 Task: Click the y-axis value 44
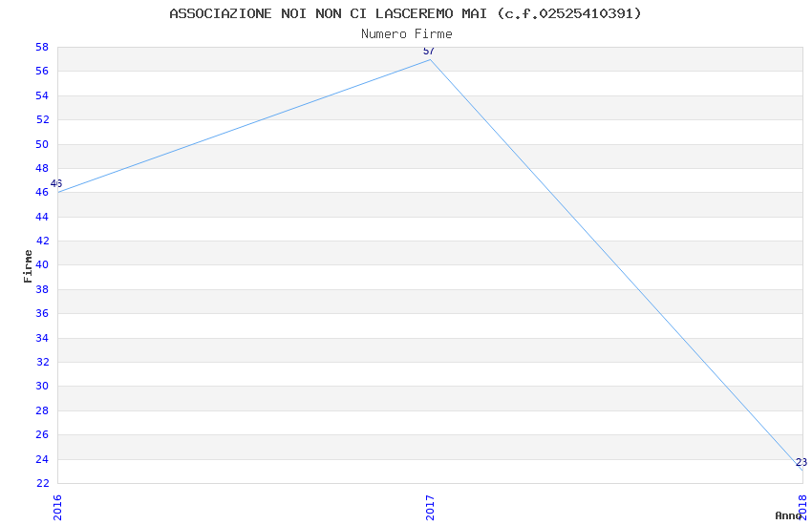(42, 217)
